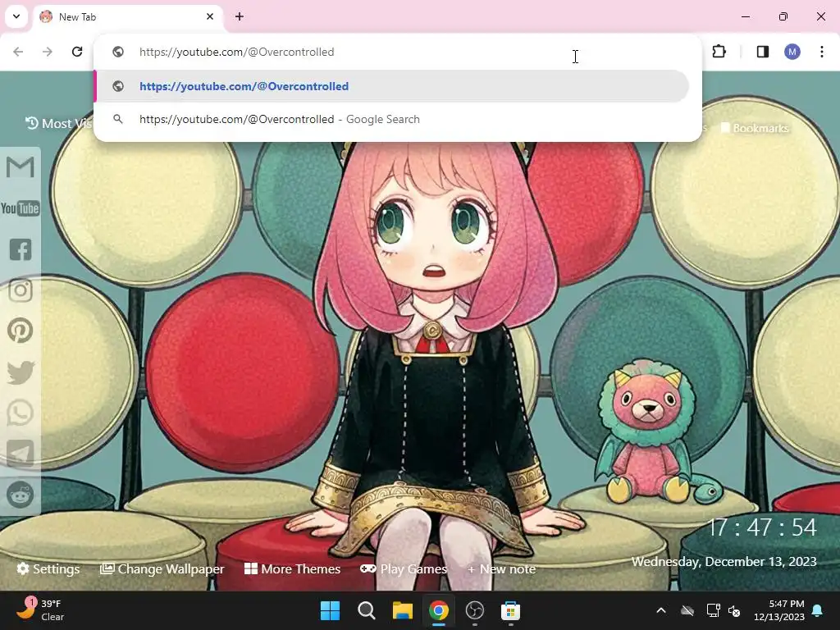Open the Pinterest sidebar shortcut
840x630 pixels.
pos(20,331)
